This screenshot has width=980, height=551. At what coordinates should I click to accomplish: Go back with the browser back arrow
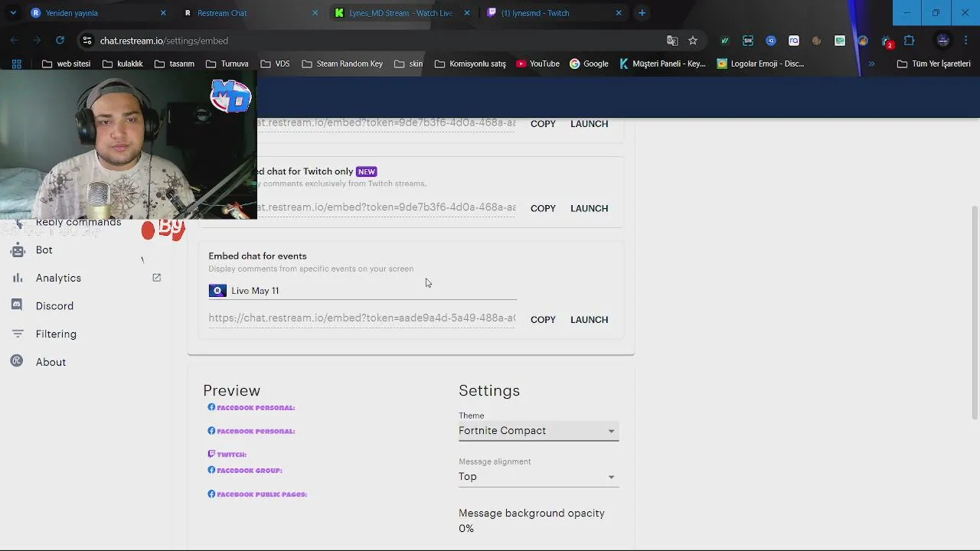pos(15,41)
